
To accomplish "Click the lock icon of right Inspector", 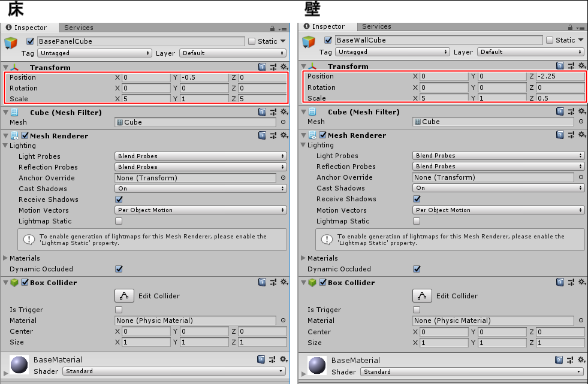I will [x=570, y=28].
